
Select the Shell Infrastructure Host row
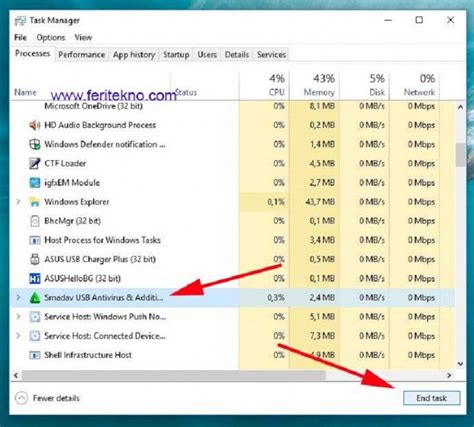click(x=233, y=355)
